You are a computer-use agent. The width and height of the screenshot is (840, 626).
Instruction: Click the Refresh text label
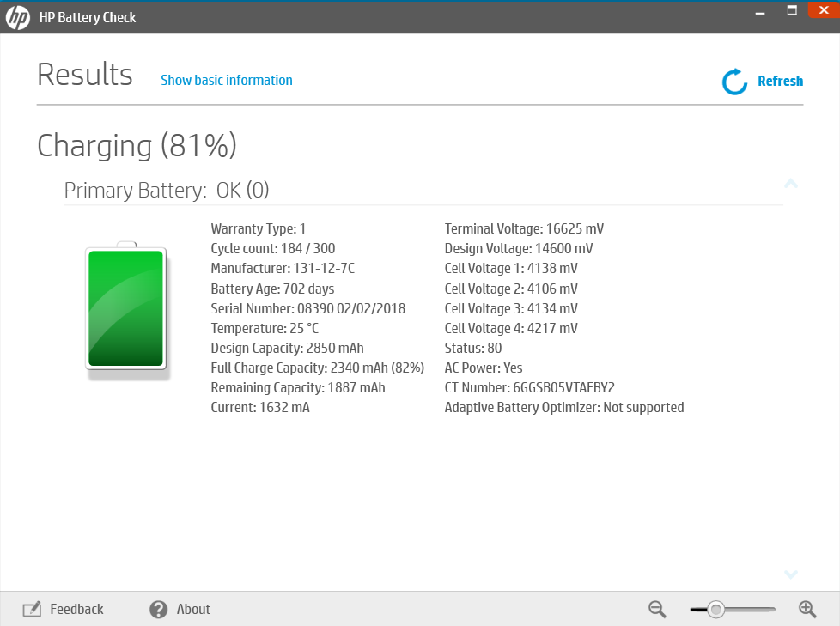point(781,81)
